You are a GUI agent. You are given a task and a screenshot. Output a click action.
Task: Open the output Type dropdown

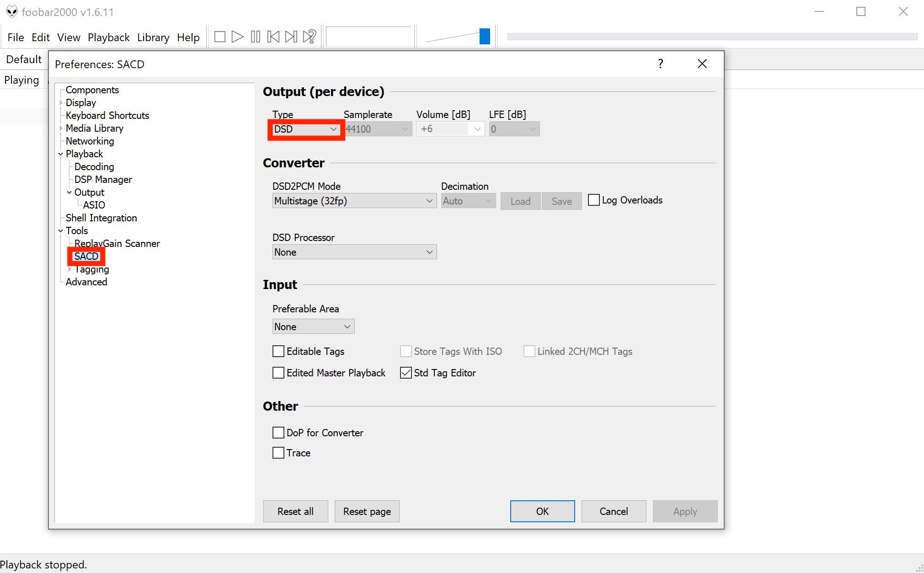pos(306,129)
